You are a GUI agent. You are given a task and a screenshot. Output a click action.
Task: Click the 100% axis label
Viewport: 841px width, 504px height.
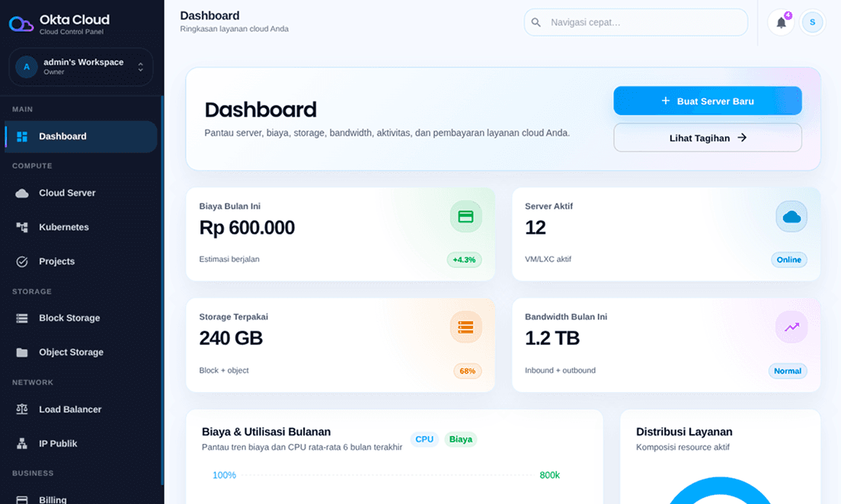pos(224,475)
